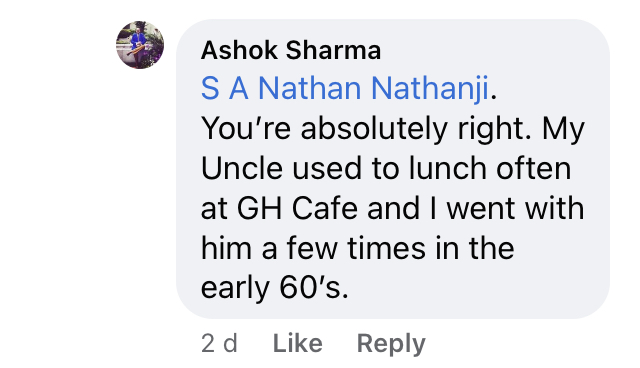Like Ashok Sharma's comment

298,343
